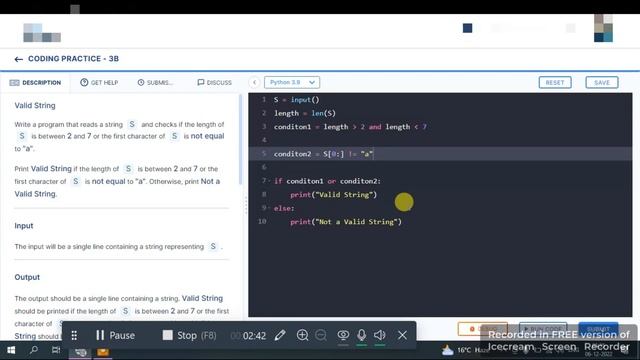The image size is (640, 360).
Task: Place cursor at end of line 5 code
Action: tap(373, 154)
